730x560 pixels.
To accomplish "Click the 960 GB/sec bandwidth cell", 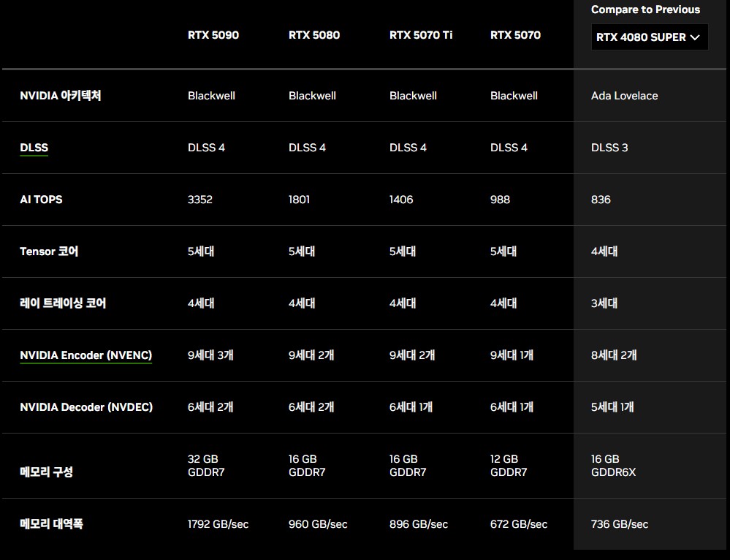I will pyautogui.click(x=318, y=524).
